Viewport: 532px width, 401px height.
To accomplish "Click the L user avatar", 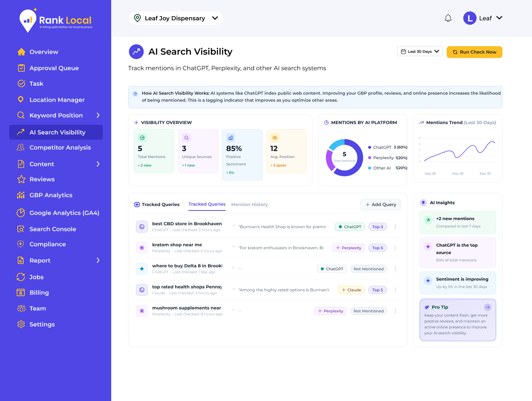I will click(x=470, y=18).
